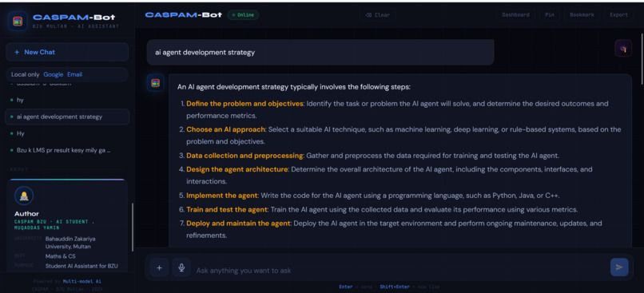Click the plus attachment button
The height and width of the screenshot is (293, 644).
159,267
